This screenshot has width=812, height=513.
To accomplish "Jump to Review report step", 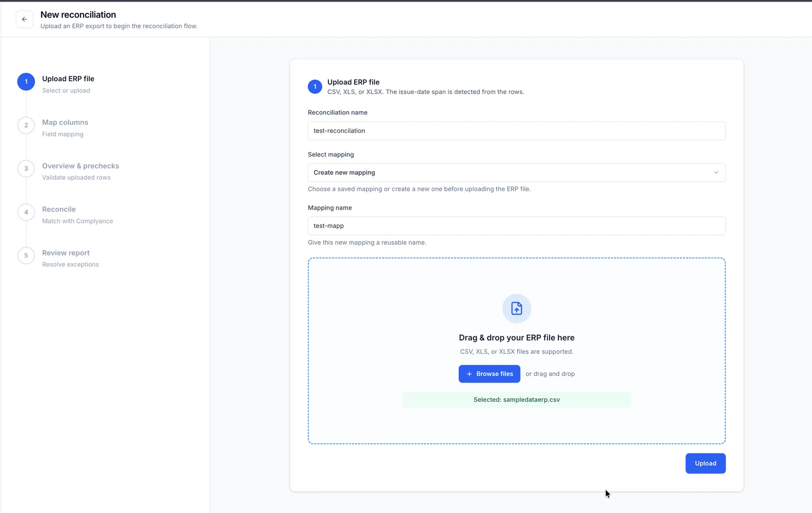I will click(x=66, y=253).
